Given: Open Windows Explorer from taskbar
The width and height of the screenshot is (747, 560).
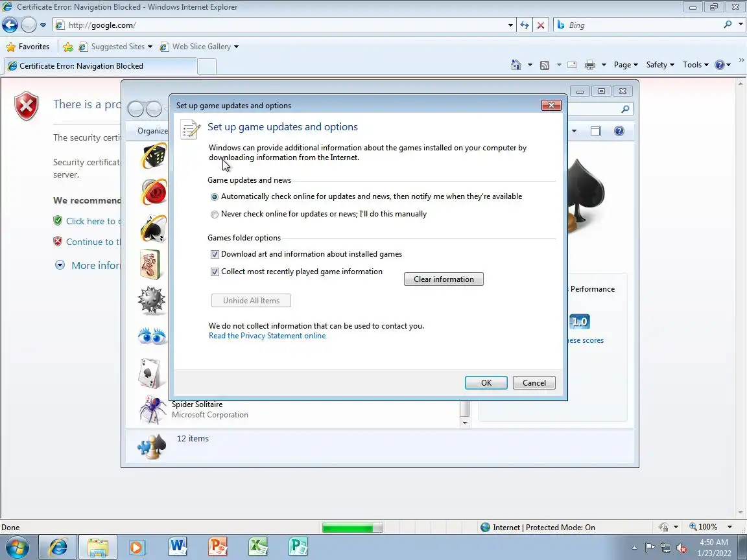Looking at the screenshot, I should [98, 548].
